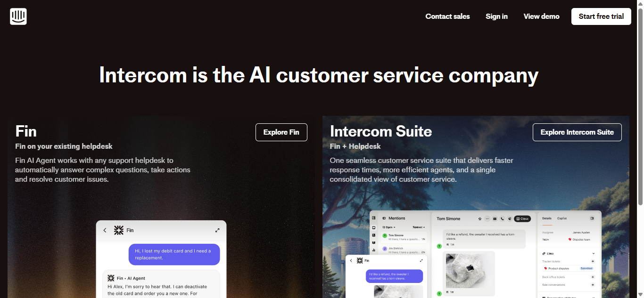Click the snooze icon beside Close
Viewport: 644px width, 298px height.
coord(510,218)
